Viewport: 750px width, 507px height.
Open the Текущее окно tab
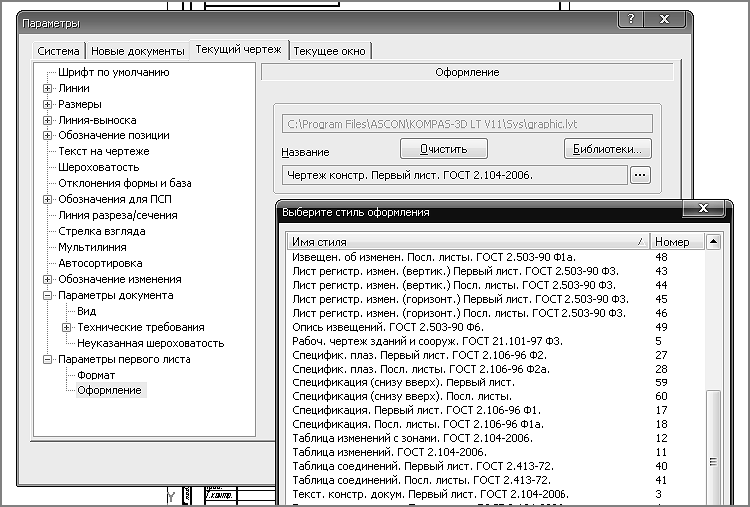click(330, 51)
